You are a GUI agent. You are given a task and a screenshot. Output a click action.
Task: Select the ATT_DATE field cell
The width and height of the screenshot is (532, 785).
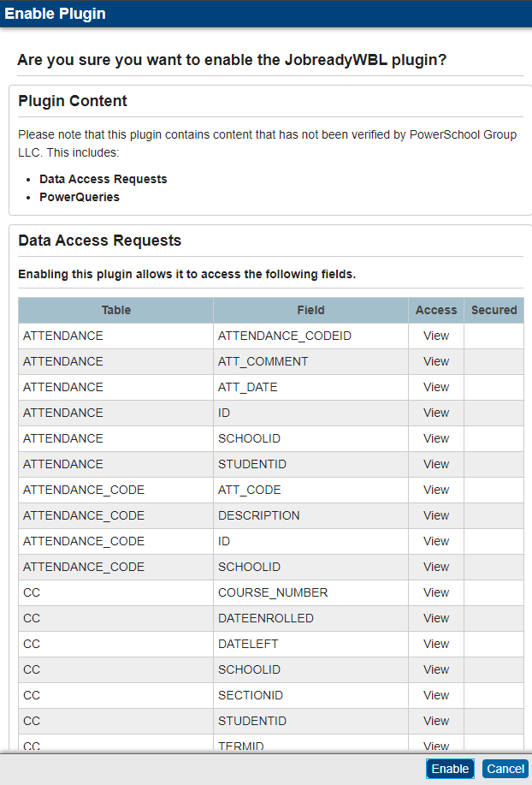click(311, 387)
